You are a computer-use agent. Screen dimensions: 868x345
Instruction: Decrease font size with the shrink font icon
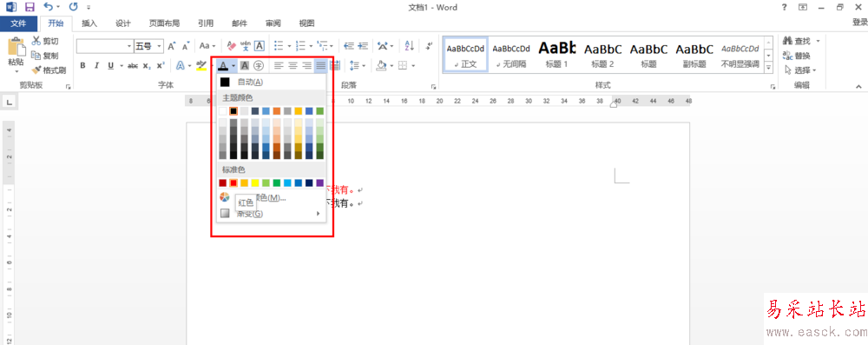(186, 46)
